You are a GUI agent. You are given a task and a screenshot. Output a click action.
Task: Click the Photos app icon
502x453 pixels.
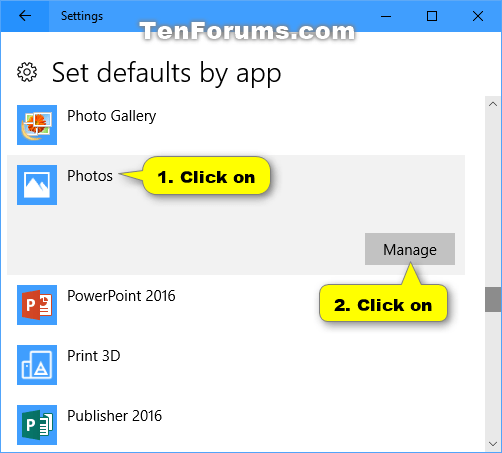(37, 185)
